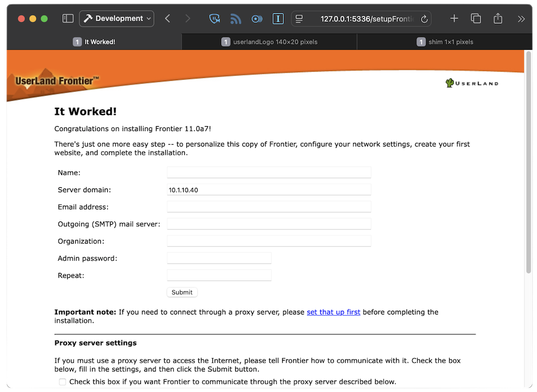Image resolution: width=537 pixels, height=392 pixels.
Task: Click the shield extension icon
Action: pos(215,18)
